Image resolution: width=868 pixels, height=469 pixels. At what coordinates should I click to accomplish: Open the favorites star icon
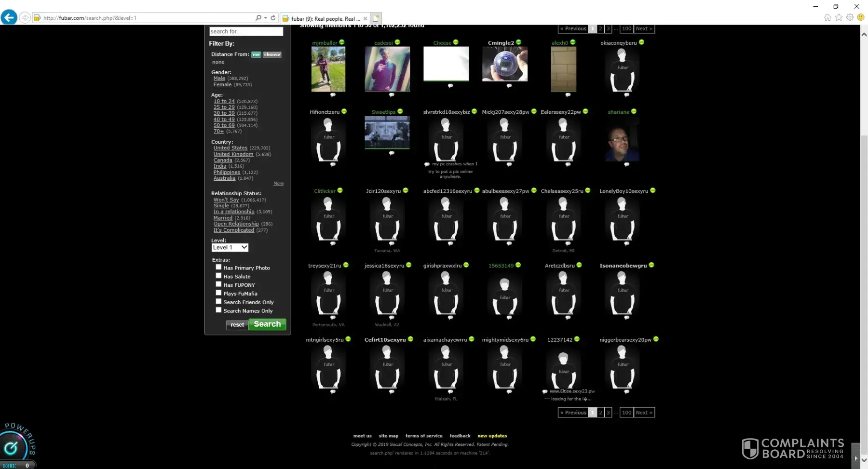click(x=839, y=17)
